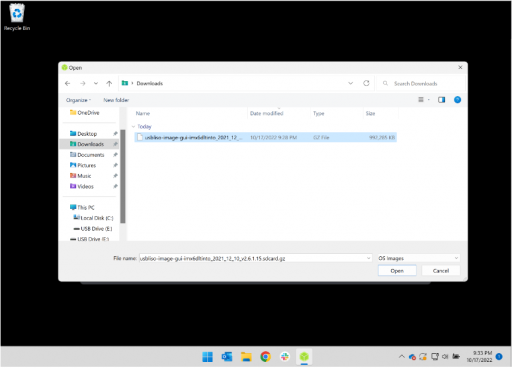Screen dimensions: 512x368
Task: Click the green imager app taskbar icon
Action: click(x=304, y=357)
